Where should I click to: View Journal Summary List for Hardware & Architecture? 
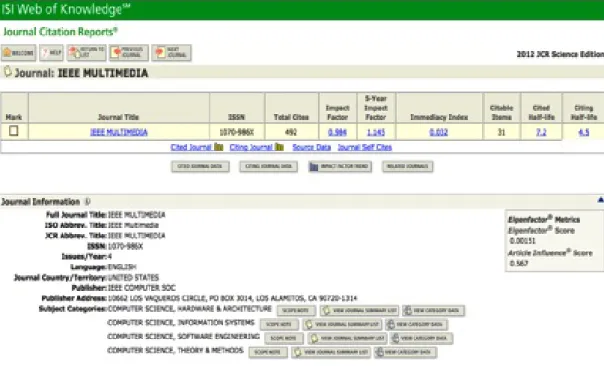(x=359, y=311)
